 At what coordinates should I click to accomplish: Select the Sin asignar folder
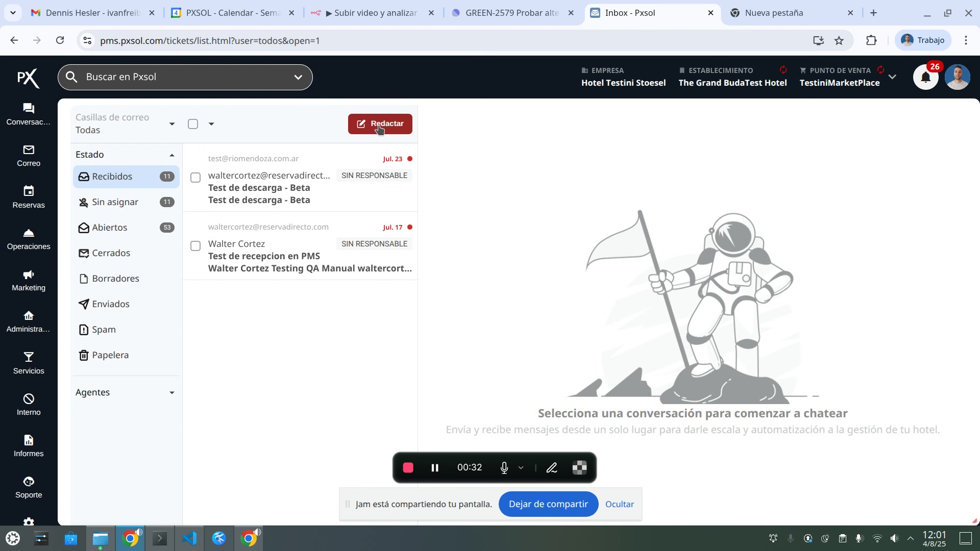[115, 202]
